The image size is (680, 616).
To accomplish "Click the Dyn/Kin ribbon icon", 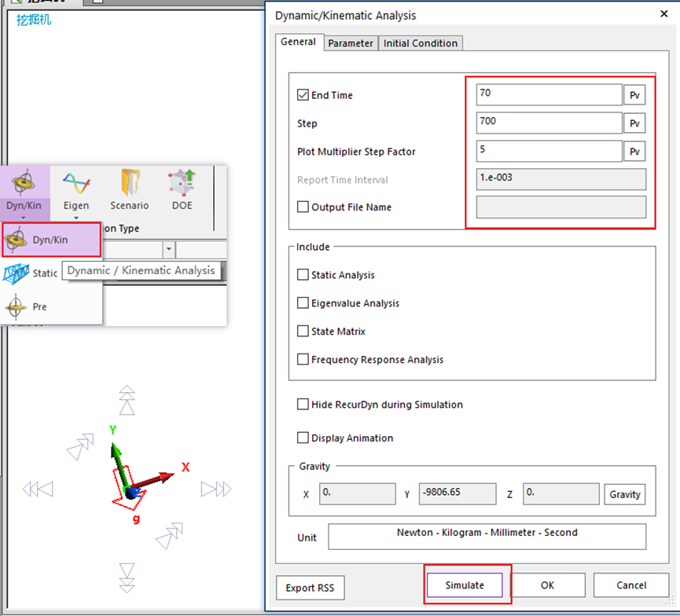I will pos(24,182).
